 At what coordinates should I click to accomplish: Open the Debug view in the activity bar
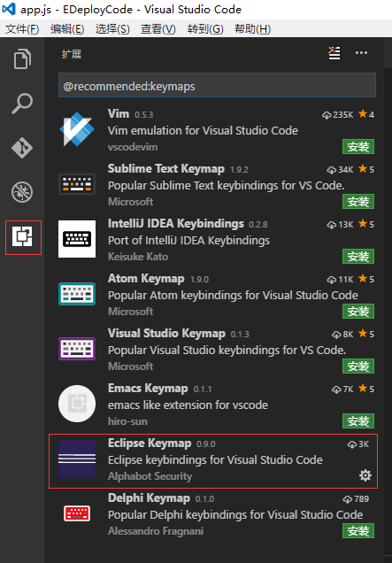click(22, 192)
